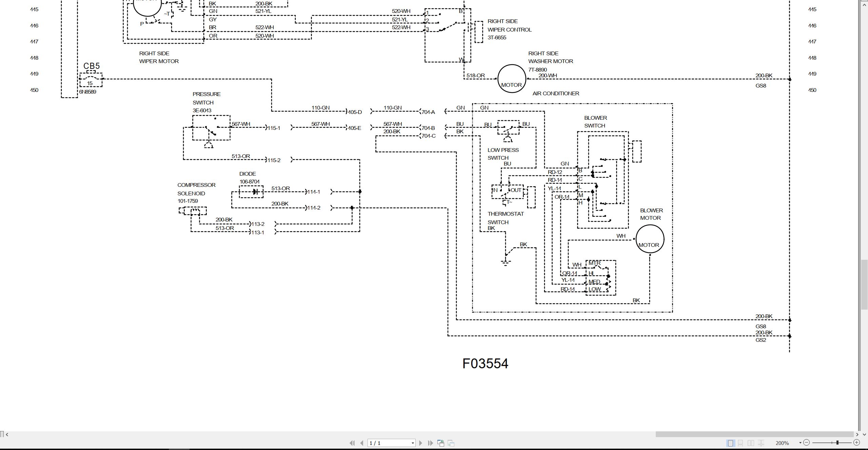Screen dimensions: 868x450
Task: Open the 200% zoom level dropdown
Action: 800,443
